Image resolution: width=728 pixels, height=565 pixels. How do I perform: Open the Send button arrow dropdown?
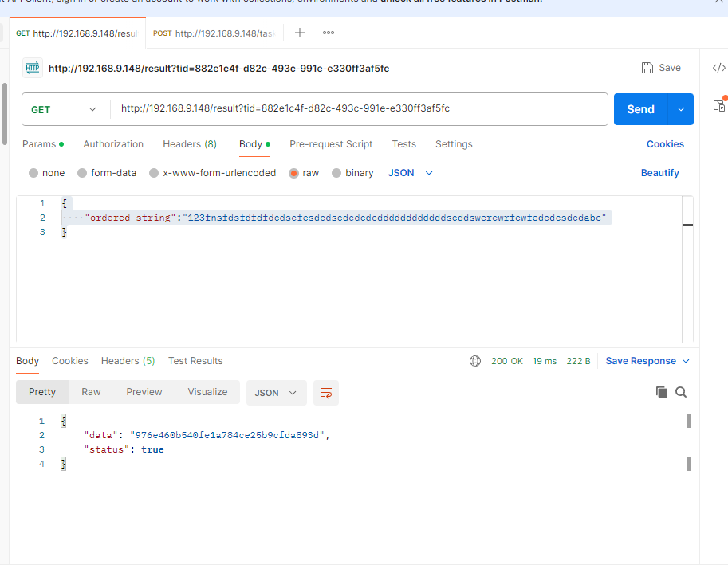(x=681, y=109)
